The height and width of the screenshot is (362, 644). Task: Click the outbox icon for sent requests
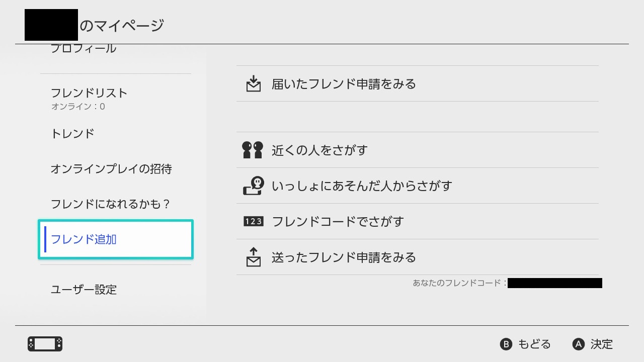[254, 257]
